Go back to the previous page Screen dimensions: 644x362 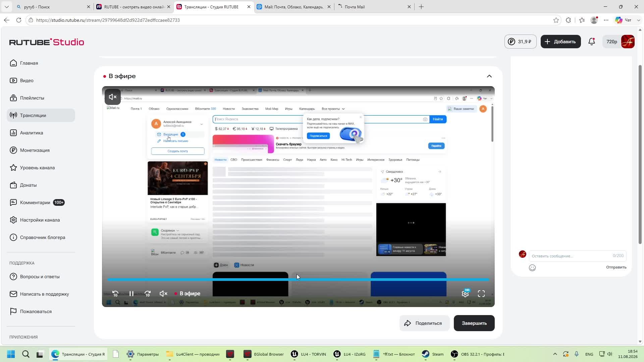click(x=7, y=20)
